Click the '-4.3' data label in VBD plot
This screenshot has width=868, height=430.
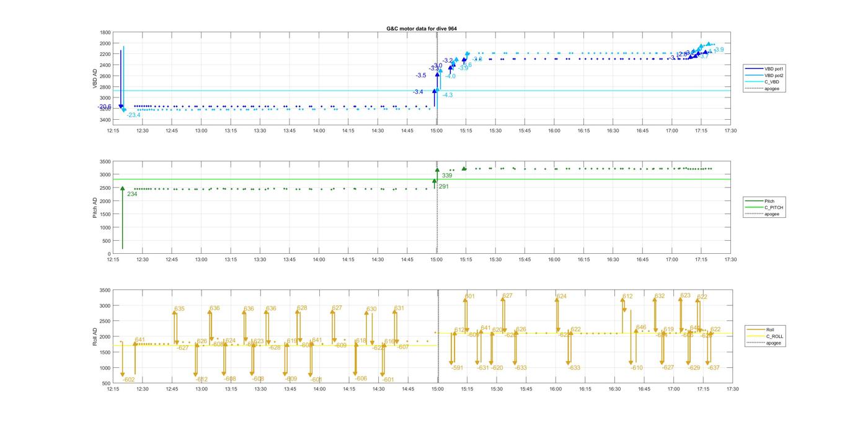(447, 95)
